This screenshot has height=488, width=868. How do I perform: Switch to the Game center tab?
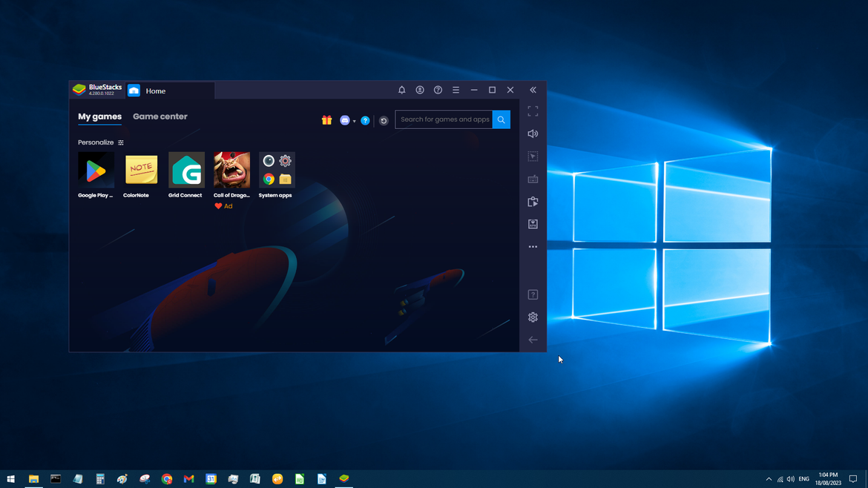pyautogui.click(x=160, y=116)
